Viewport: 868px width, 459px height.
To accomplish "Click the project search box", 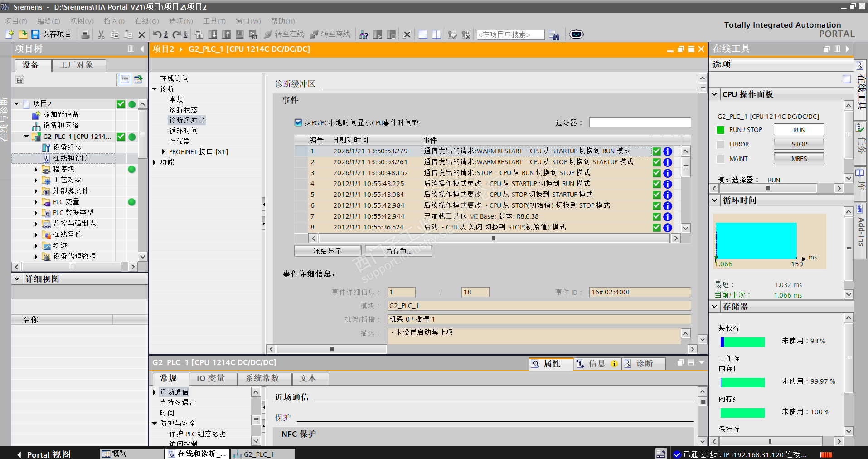I will coord(511,35).
